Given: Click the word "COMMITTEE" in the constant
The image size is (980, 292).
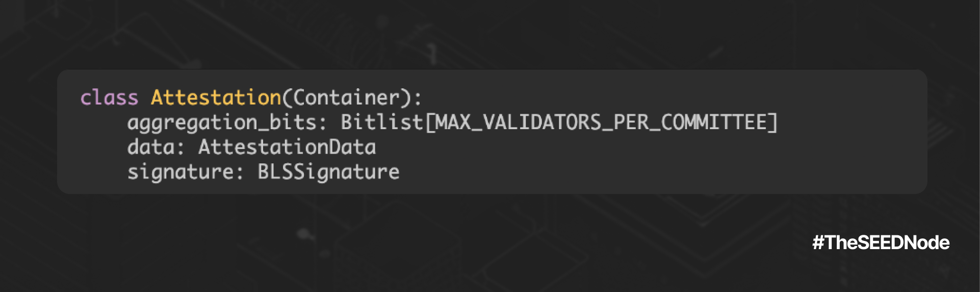Looking at the screenshot, I should click(x=714, y=123).
